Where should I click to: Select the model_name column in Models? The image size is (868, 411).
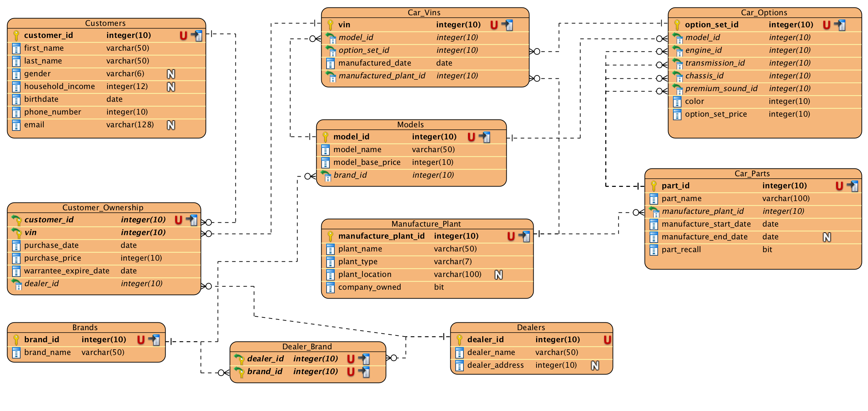tap(411, 150)
